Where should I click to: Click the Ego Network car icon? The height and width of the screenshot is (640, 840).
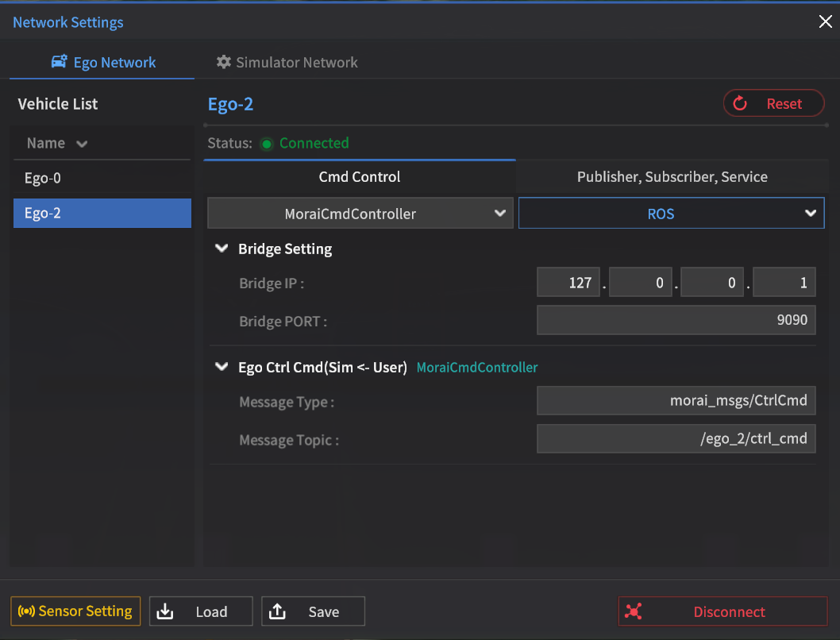[x=59, y=62]
